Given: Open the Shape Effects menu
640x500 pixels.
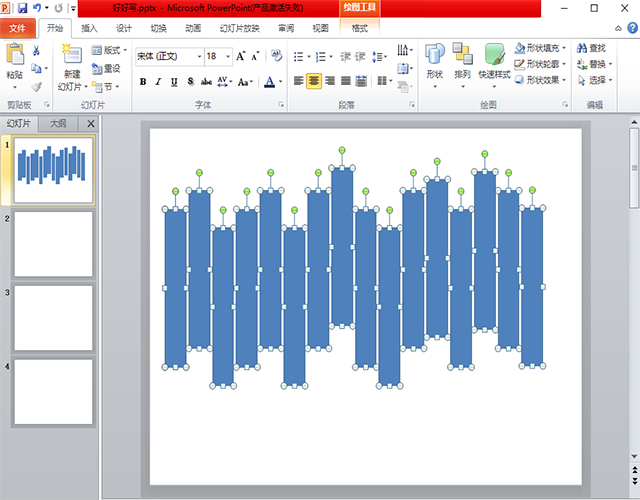Looking at the screenshot, I should coord(540,80).
